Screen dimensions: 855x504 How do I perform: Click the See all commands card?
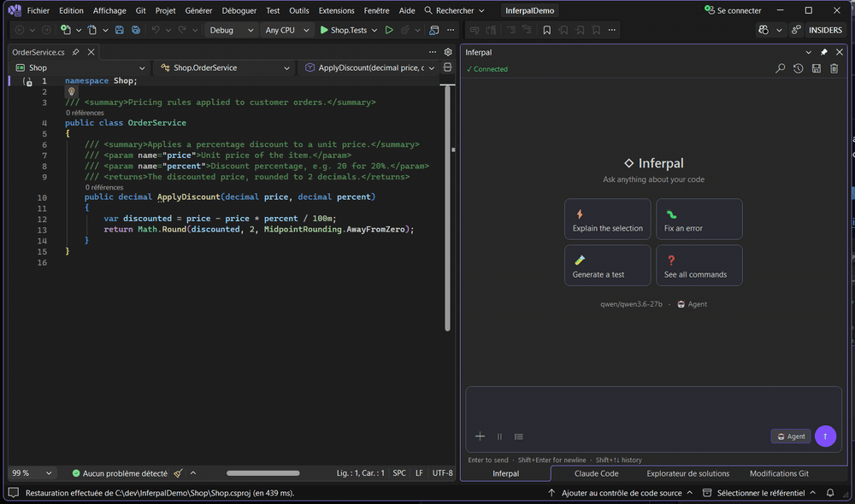699,266
